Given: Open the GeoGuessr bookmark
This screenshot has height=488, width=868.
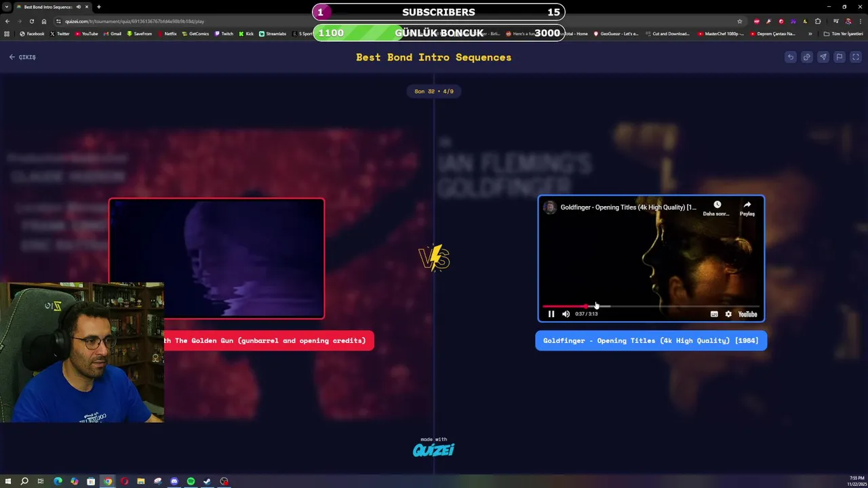Looking at the screenshot, I should (616, 33).
